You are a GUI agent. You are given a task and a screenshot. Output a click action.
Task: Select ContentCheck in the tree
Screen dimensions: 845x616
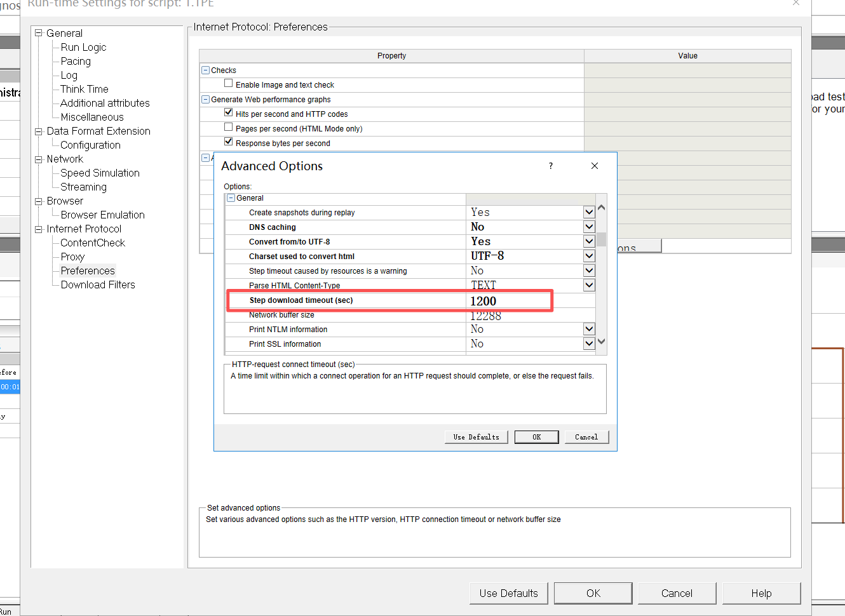pos(93,243)
